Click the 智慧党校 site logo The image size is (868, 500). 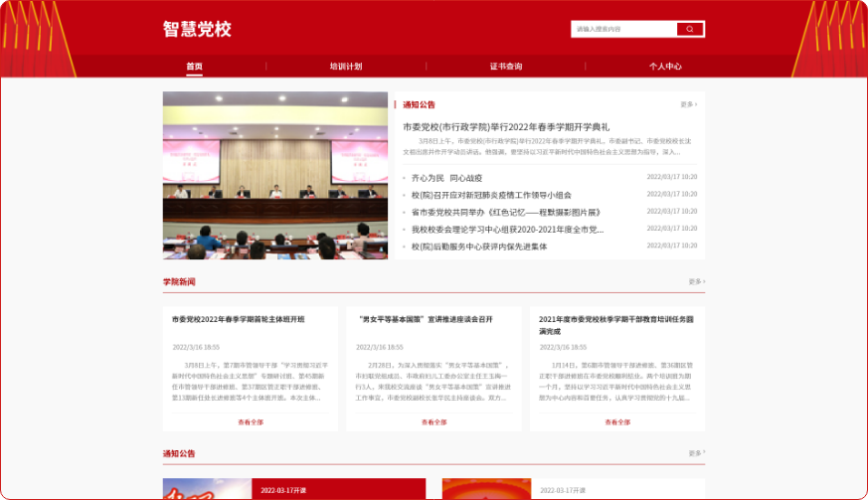click(197, 29)
